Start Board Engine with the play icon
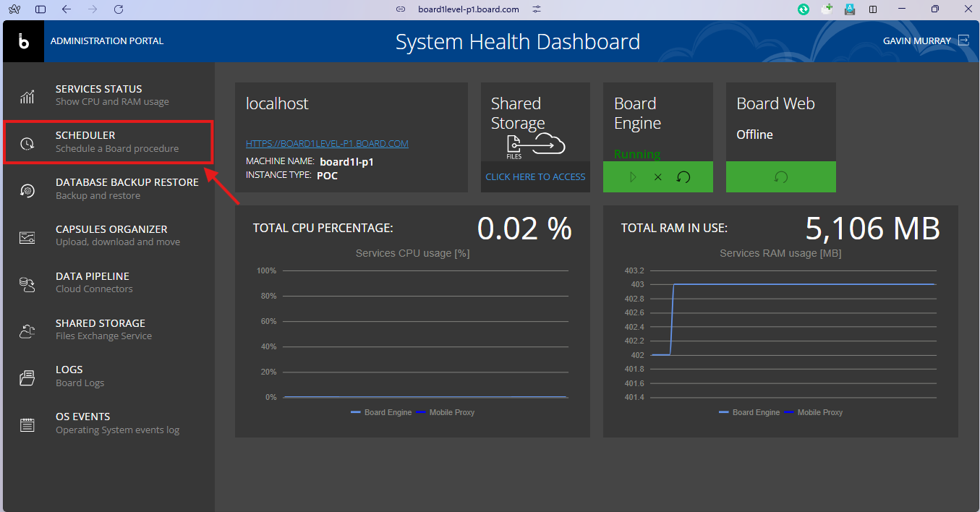 [634, 177]
